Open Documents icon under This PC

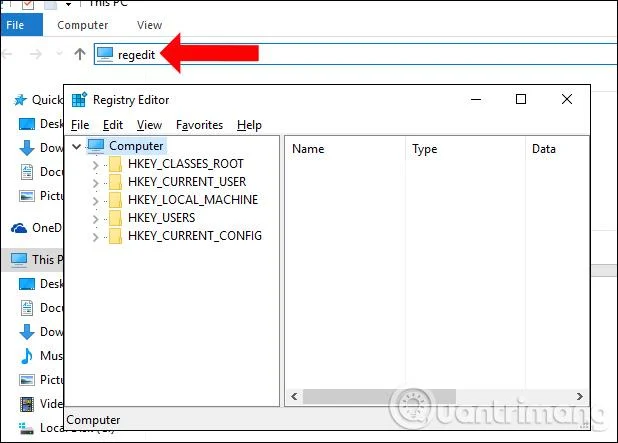click(27, 308)
